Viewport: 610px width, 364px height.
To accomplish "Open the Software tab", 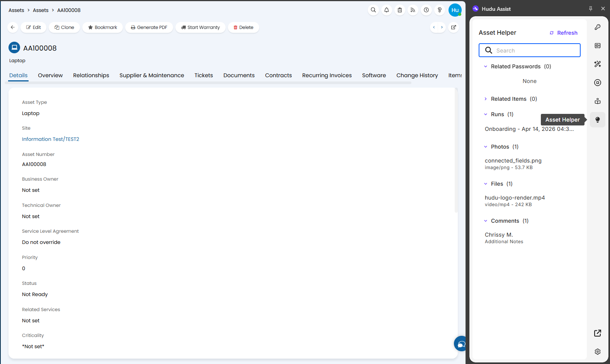I will point(374,75).
